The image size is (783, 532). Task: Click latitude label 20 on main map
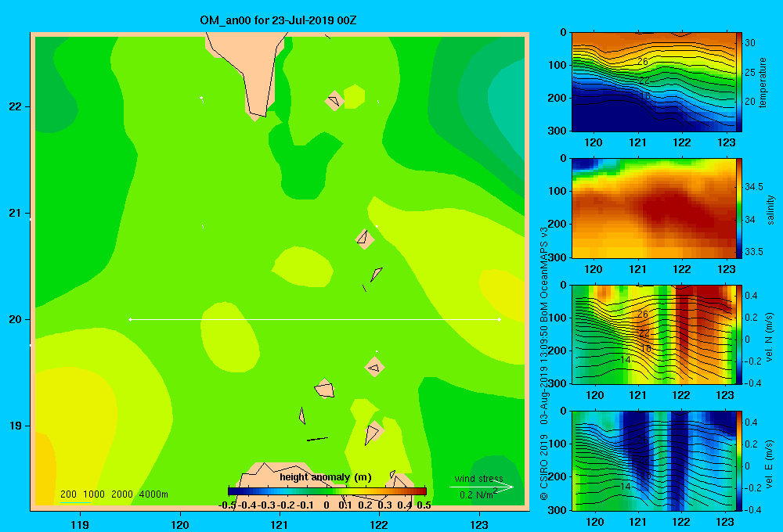(x=16, y=319)
